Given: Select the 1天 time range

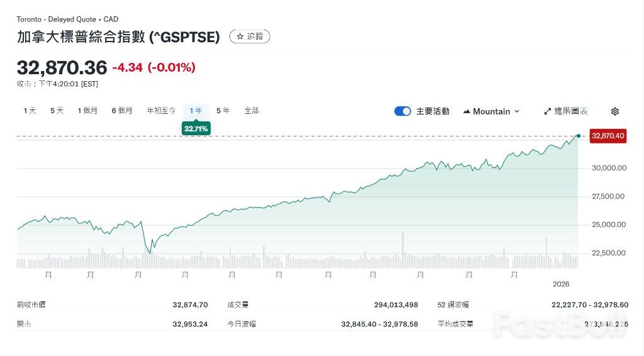Looking at the screenshot, I should (x=30, y=111).
